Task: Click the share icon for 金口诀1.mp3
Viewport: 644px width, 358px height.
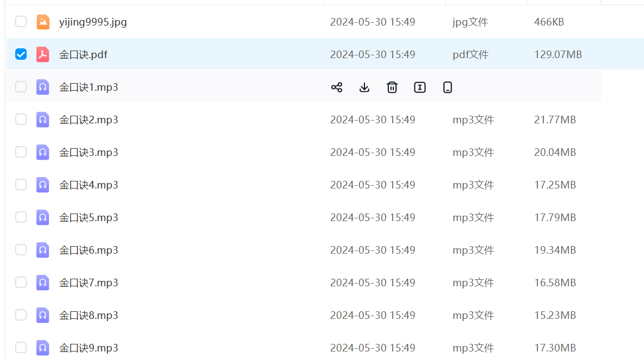Action: (337, 87)
